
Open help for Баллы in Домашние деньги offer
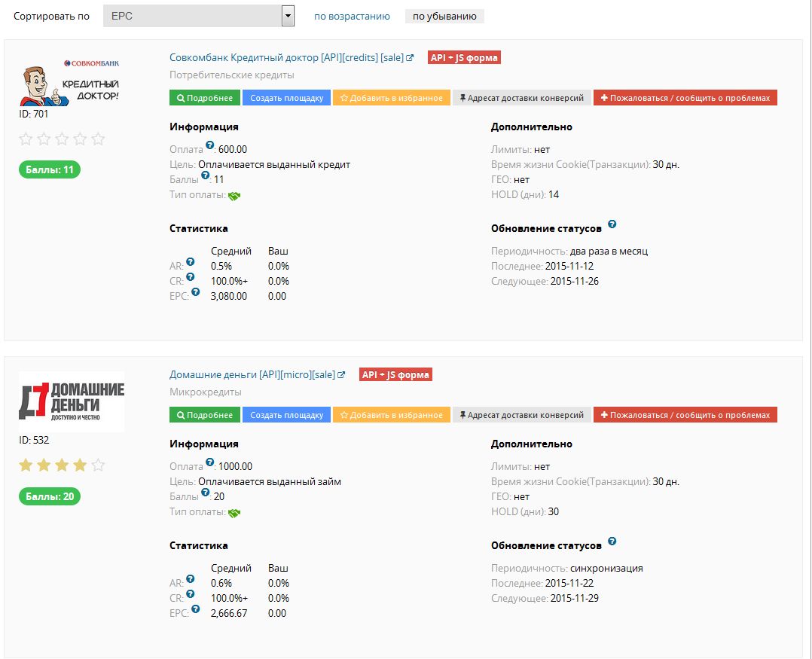(206, 493)
